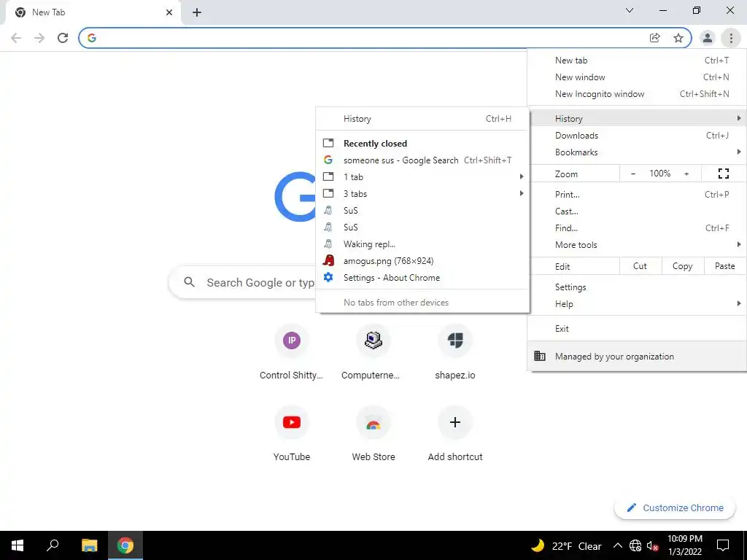Viewport: 747px width, 560px height.
Task: Open full History page (Ctrl+H)
Action: pos(422,119)
